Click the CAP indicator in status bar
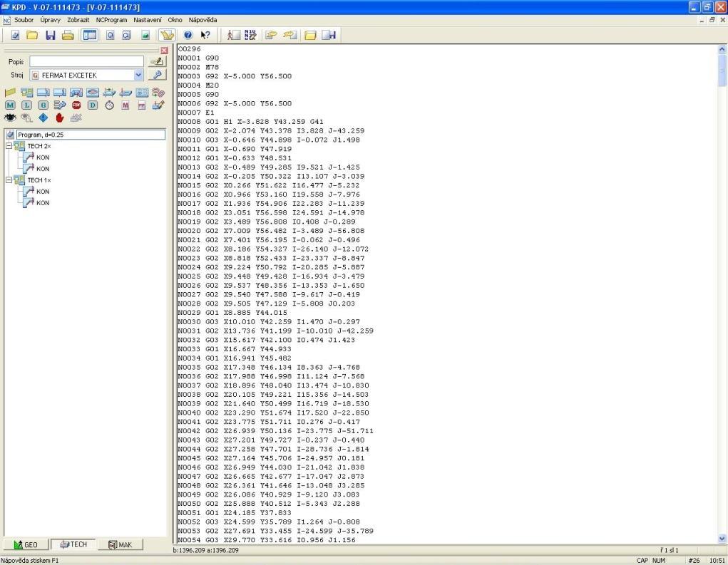 point(642,560)
